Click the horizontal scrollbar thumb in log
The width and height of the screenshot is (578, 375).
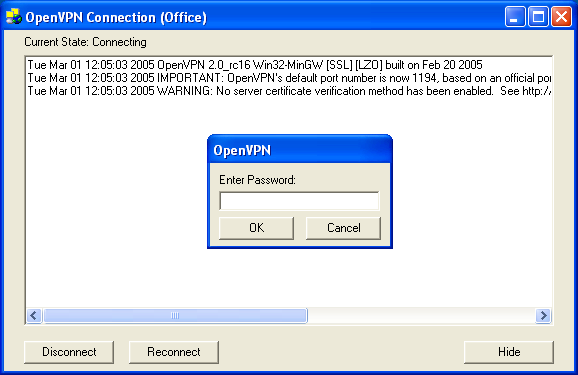tap(175, 316)
